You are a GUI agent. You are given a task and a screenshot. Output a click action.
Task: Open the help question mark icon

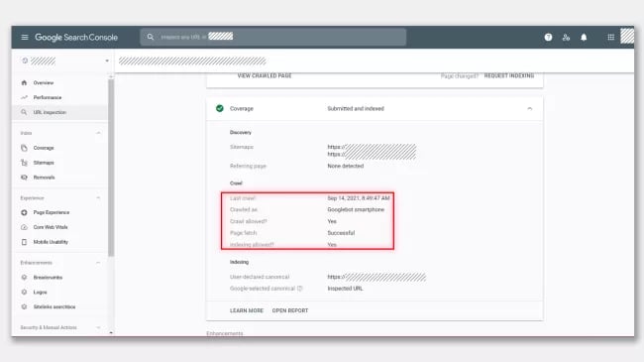[548, 38]
